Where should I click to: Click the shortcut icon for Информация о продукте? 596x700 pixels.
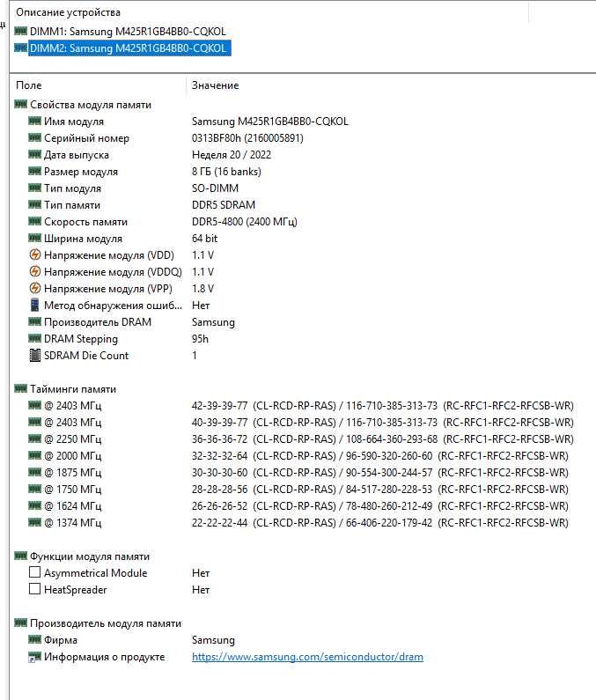click(x=34, y=657)
